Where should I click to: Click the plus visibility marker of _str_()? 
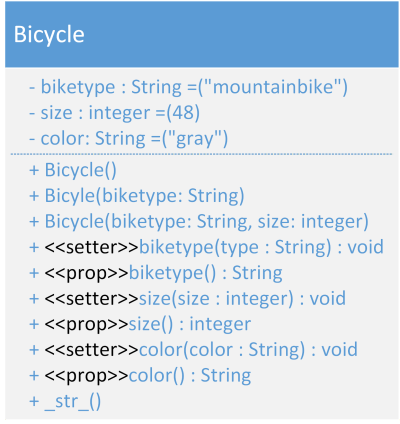[x=34, y=401]
